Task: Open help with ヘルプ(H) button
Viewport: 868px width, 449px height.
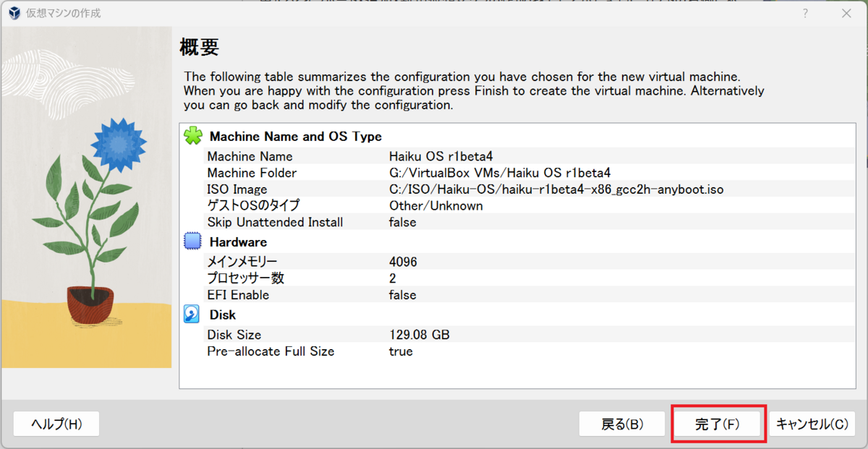Action: [x=56, y=424]
